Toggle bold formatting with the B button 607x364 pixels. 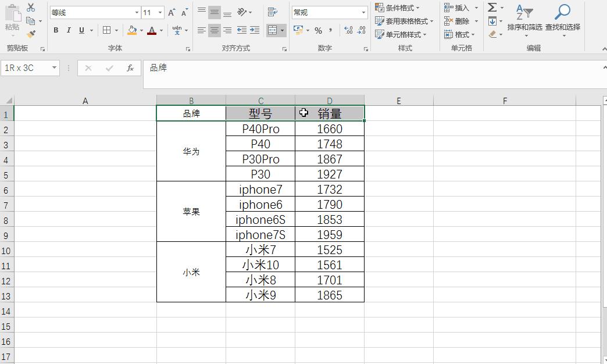[56, 29]
